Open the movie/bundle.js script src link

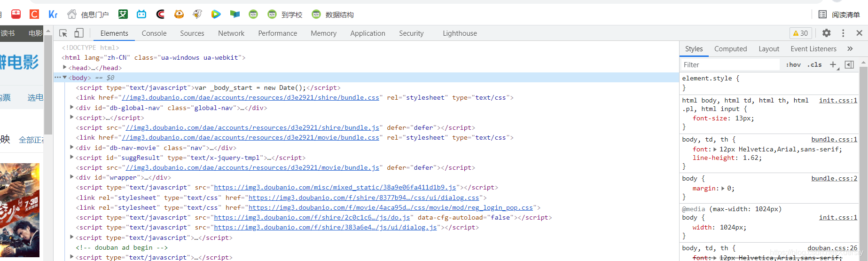[x=252, y=168]
